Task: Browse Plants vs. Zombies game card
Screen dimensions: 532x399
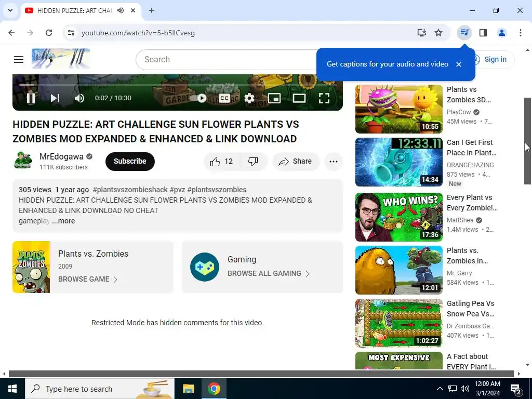Action: pyautogui.click(x=92, y=267)
